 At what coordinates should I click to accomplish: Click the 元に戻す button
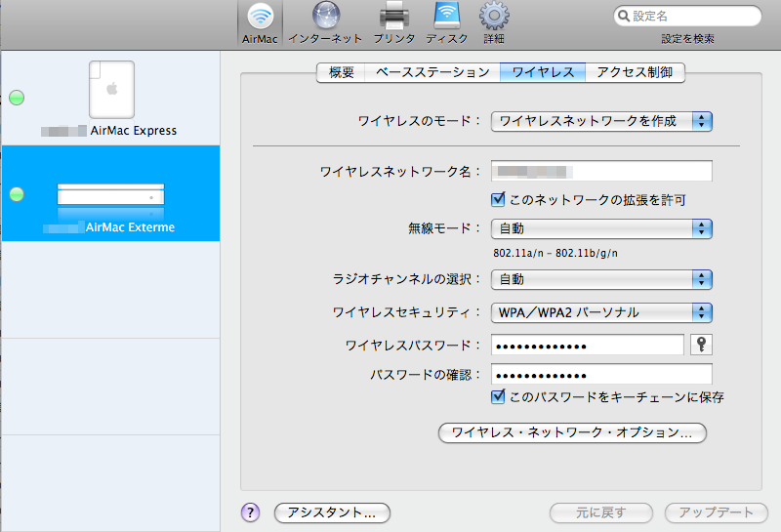(x=601, y=512)
